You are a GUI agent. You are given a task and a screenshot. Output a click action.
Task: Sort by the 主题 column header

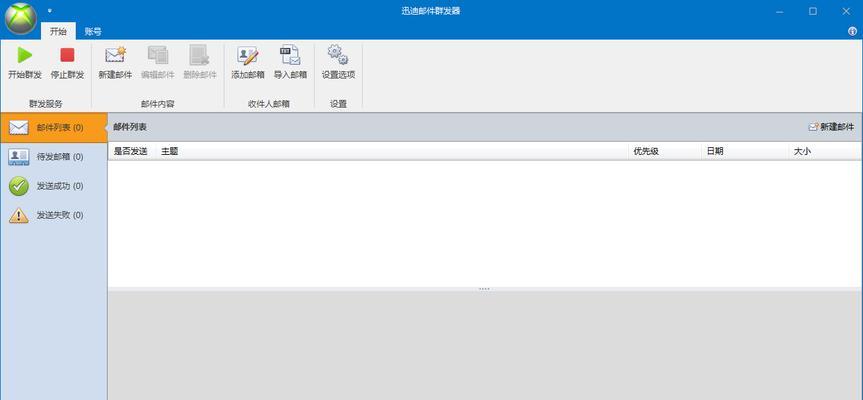click(392, 151)
